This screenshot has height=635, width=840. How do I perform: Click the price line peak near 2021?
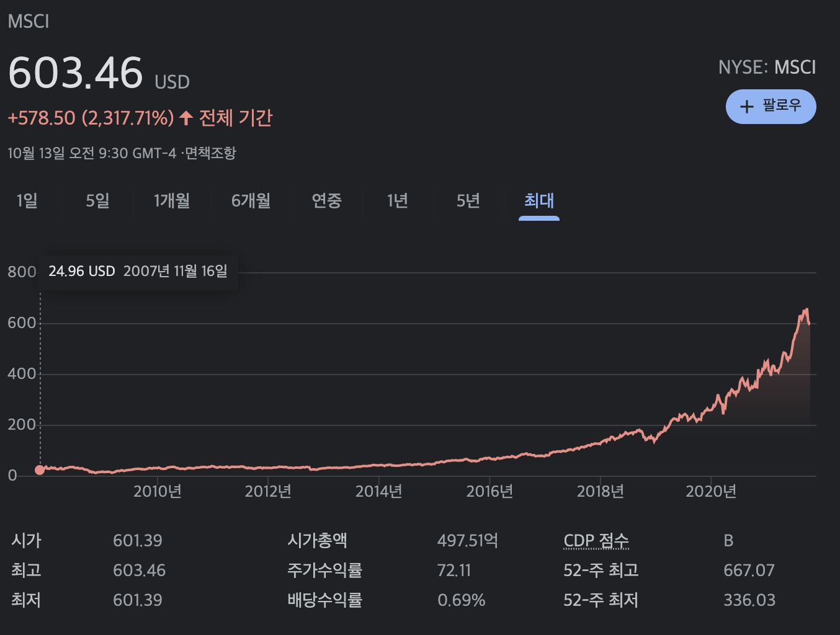(806, 310)
